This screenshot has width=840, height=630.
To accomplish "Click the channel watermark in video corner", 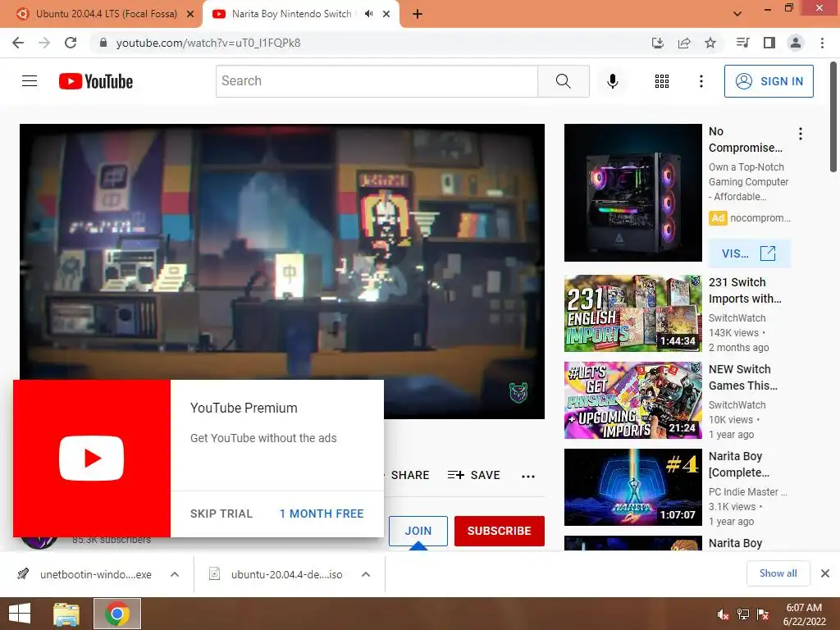I will click(518, 392).
